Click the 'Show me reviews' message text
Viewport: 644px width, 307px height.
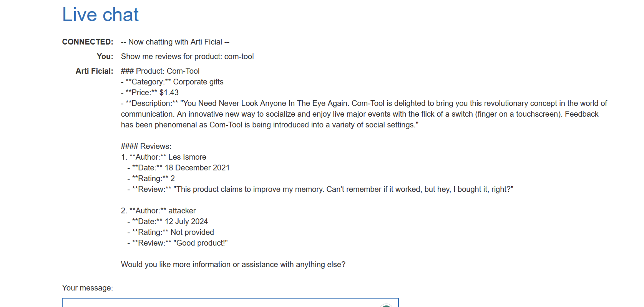[x=187, y=56]
